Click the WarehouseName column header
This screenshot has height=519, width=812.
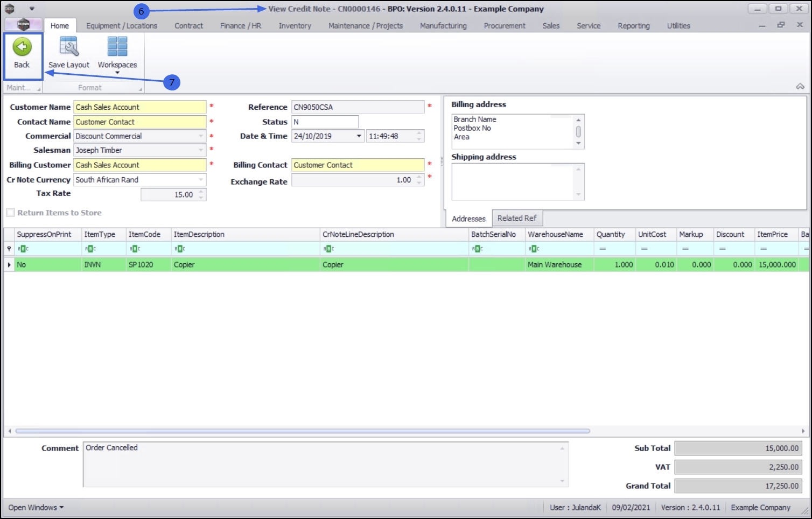559,234
